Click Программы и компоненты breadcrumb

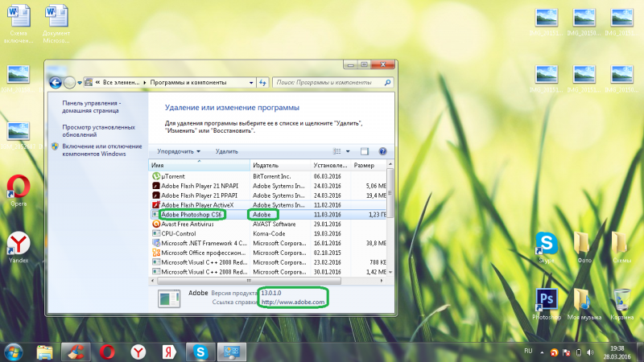[188, 83]
